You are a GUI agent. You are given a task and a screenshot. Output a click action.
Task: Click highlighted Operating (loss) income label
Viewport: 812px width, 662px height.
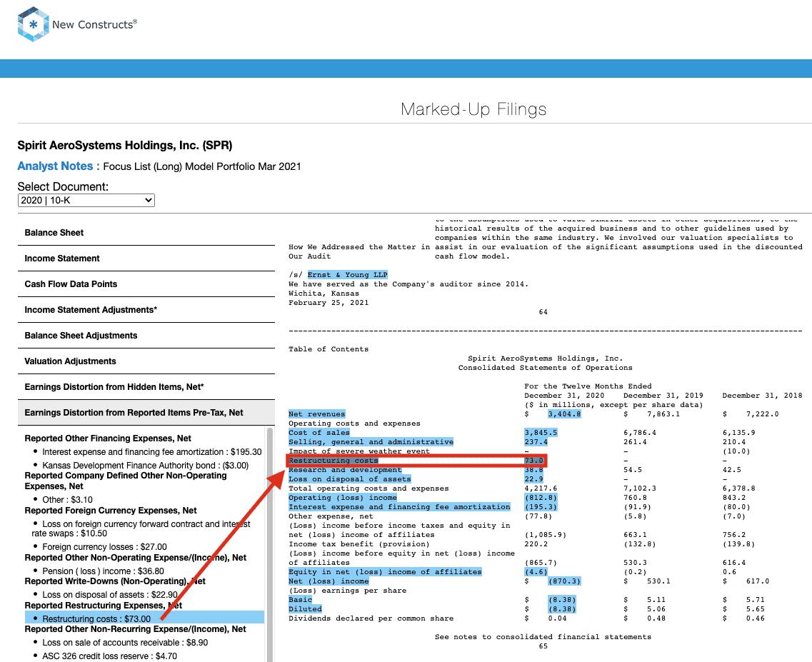click(x=343, y=498)
